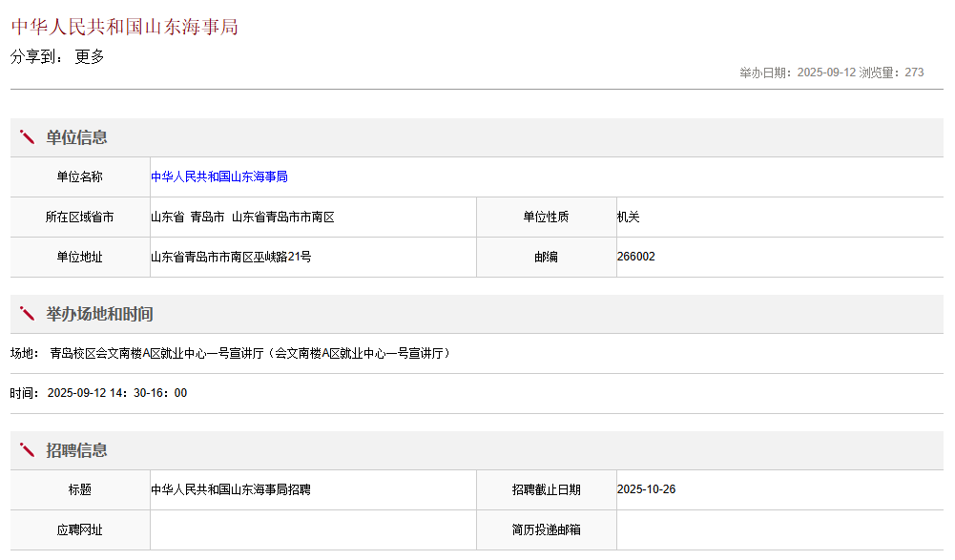Click the address 山东省青岛市市南区巫峡路21号
This screenshot has height=560, width=955.
[231, 257]
